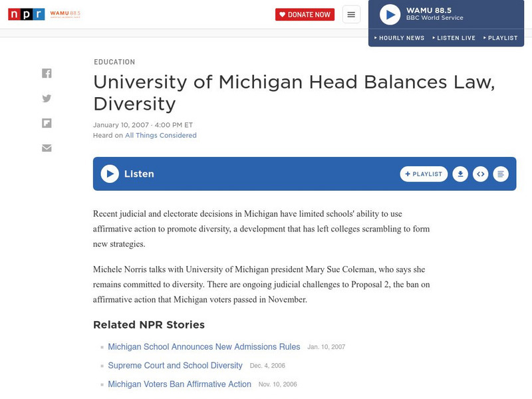
Task: Share the story on Flipboard
Action: tap(47, 122)
